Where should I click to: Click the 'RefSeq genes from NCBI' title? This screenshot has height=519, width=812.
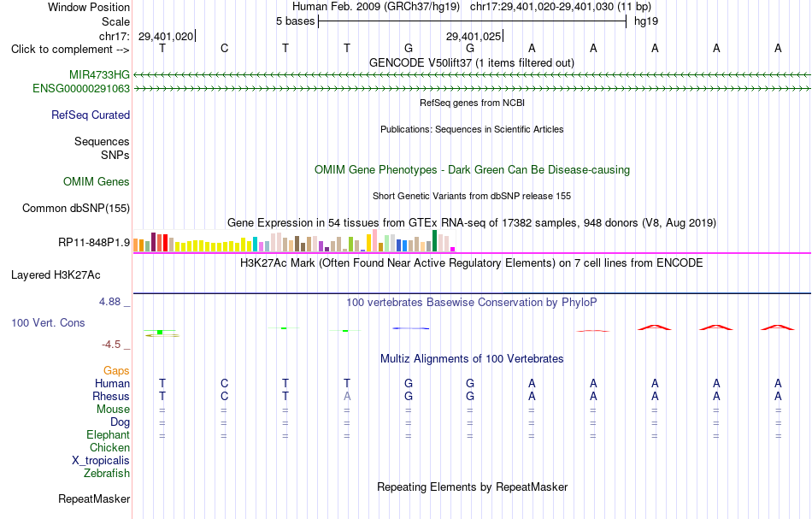point(473,103)
